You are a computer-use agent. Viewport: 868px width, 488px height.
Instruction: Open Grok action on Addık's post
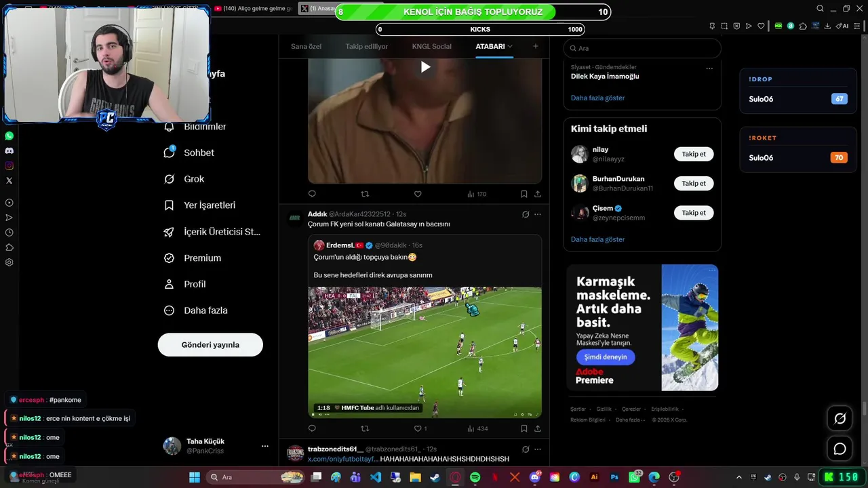coord(526,214)
